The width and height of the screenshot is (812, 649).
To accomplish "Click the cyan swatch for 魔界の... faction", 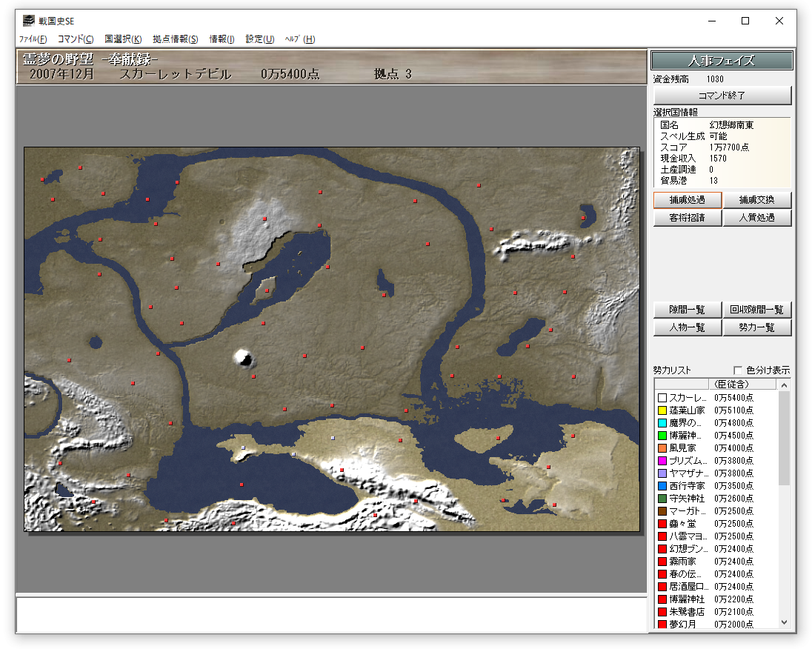I will click(x=662, y=422).
